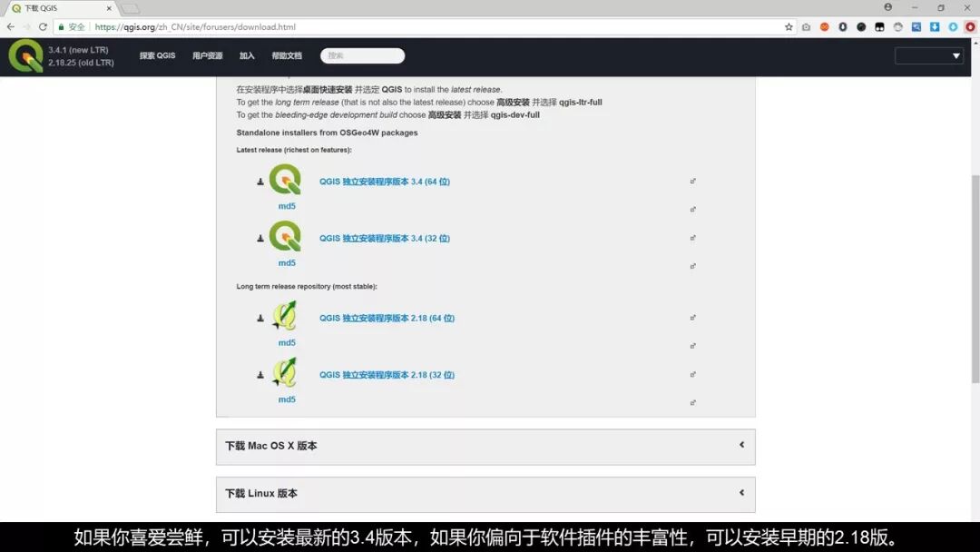Click the QGIS 独立安装程序版本 3.4 (64 位) link

click(385, 182)
